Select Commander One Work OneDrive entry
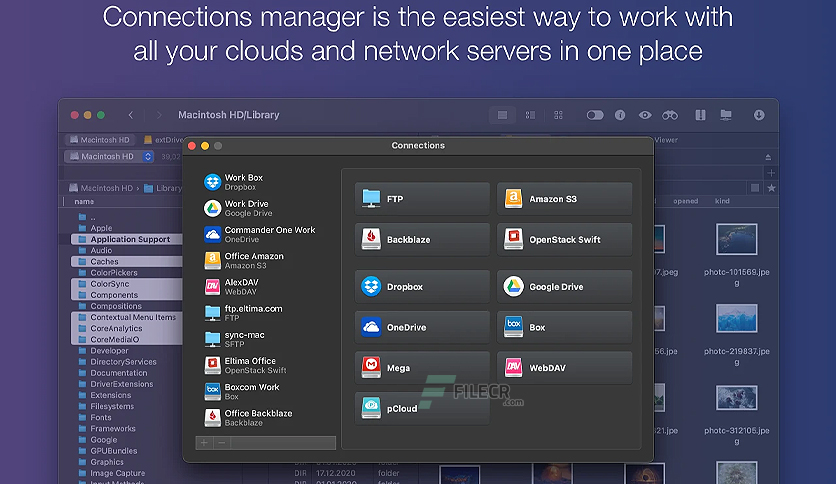 tap(265, 234)
